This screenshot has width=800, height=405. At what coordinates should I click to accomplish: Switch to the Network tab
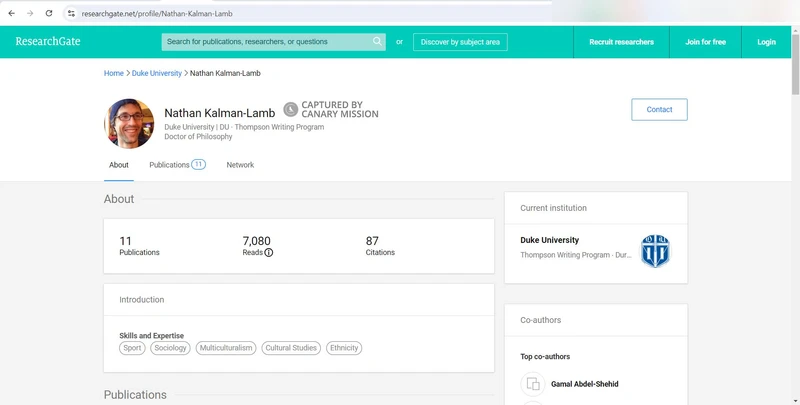240,165
